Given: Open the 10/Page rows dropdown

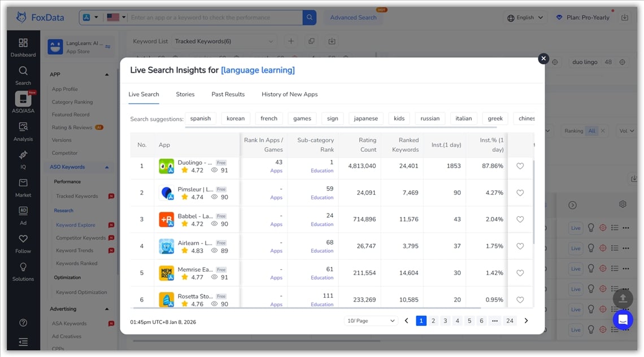Looking at the screenshot, I should pos(371,321).
